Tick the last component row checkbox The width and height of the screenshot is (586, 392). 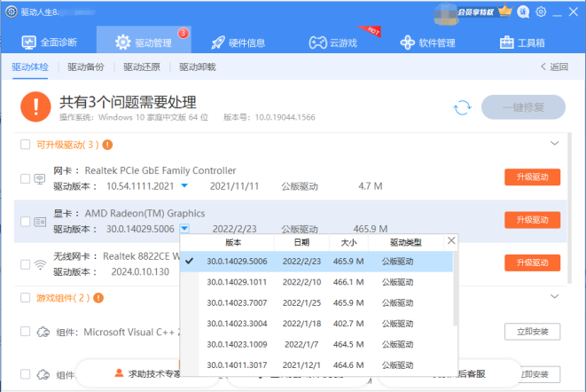[26, 374]
